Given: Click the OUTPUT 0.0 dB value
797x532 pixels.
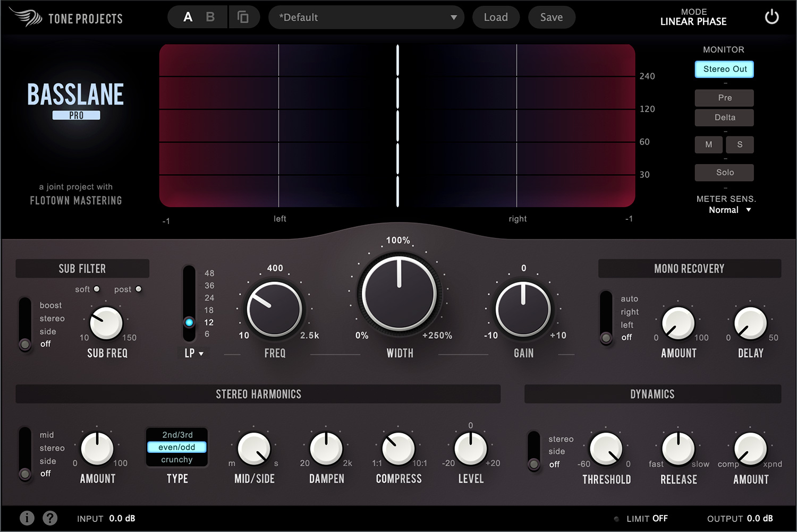Looking at the screenshot, I should click(760, 518).
